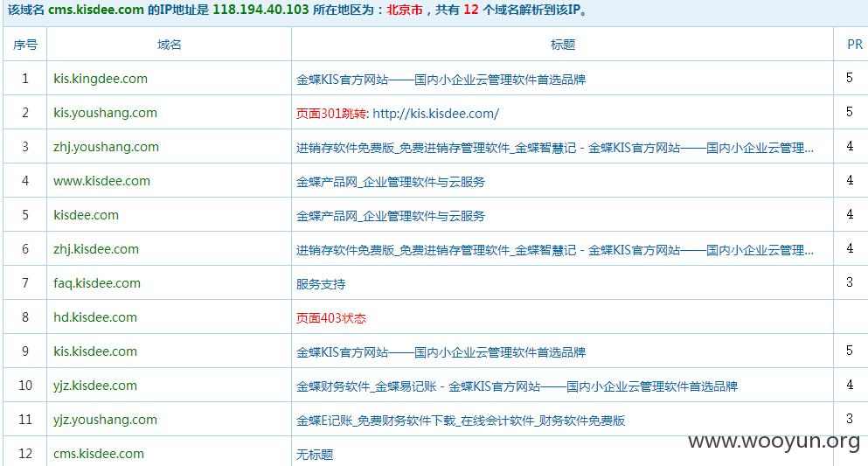Click the IP address 118.194.40.103 in heading

click(x=260, y=10)
